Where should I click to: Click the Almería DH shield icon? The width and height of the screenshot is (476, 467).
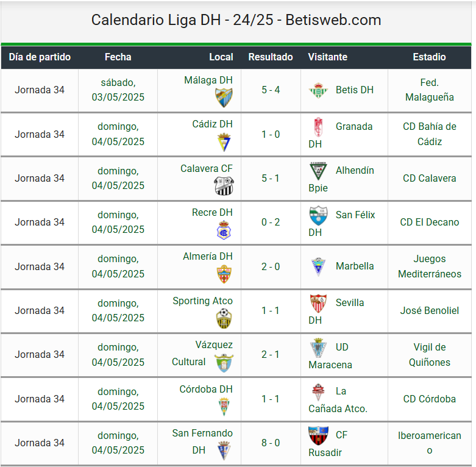224,274
